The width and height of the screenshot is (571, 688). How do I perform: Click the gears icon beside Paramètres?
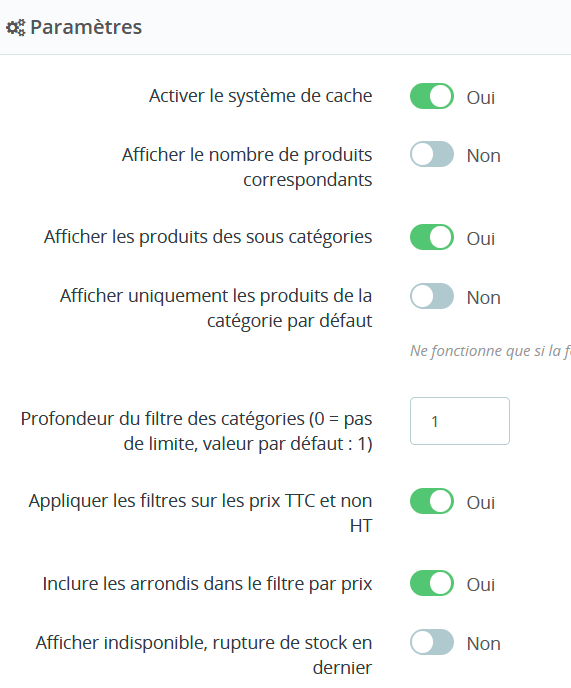point(16,28)
